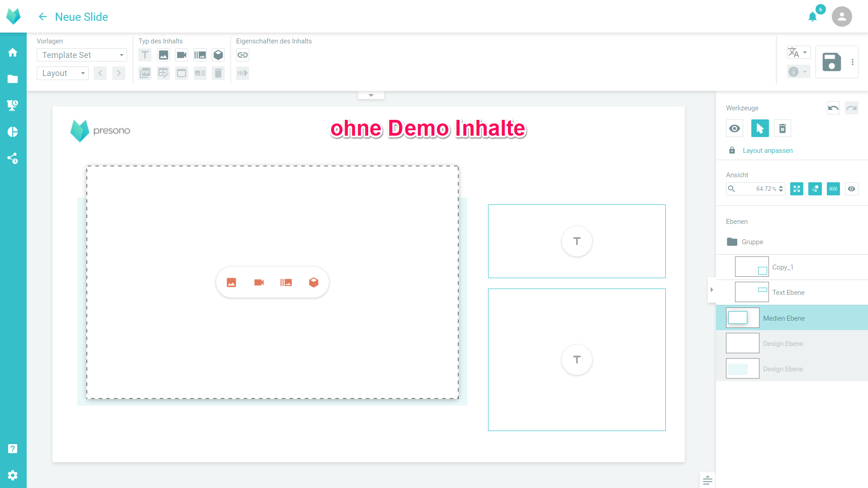Screen dimensions: 868x488
Task: Toggle the eye visibility tool in Werkzeuge
Action: coord(735,128)
